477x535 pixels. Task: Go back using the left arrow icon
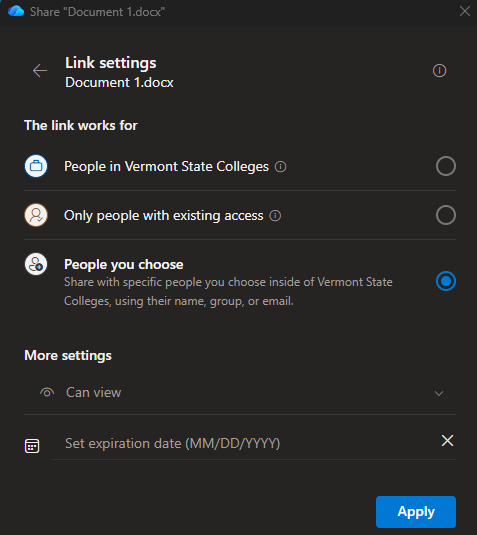pos(40,71)
